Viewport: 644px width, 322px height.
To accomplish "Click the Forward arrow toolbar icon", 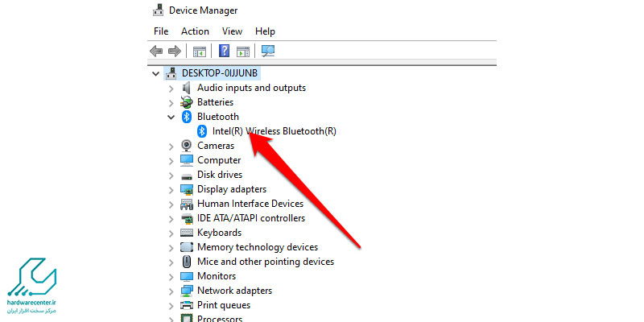I will [x=175, y=52].
